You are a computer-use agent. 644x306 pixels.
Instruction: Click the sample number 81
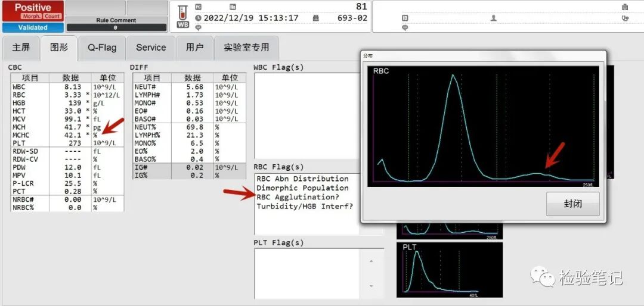(x=361, y=7)
